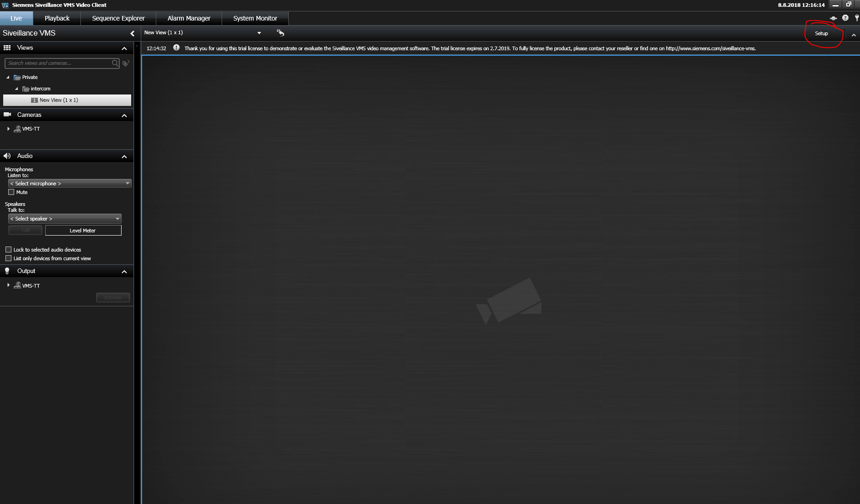Click the Level Meter button
860x504 pixels.
(x=83, y=231)
